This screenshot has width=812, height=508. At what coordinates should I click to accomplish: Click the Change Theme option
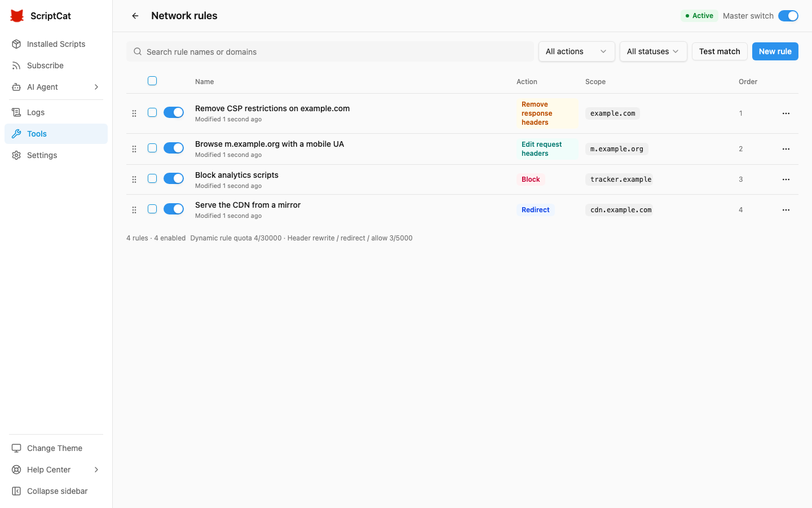[x=56, y=448]
